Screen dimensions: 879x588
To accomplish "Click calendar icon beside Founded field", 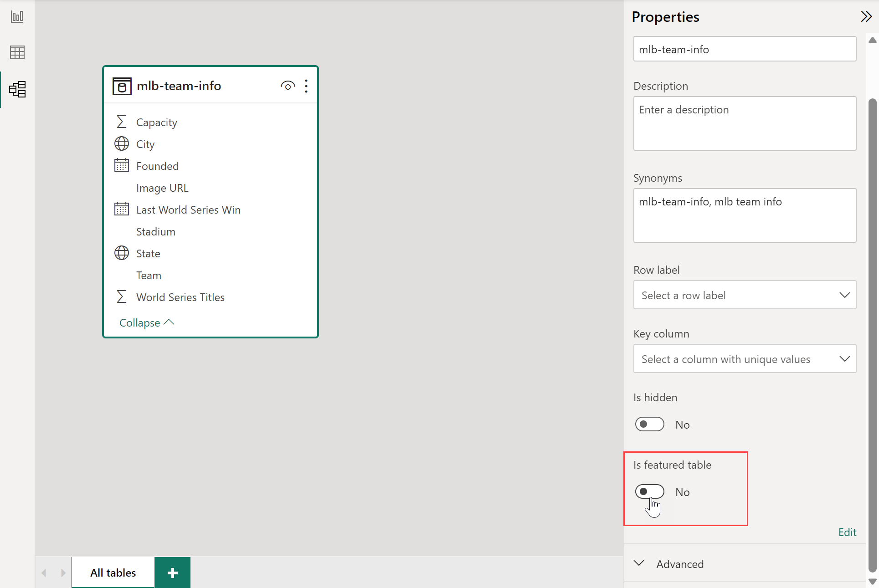I will [x=121, y=165].
